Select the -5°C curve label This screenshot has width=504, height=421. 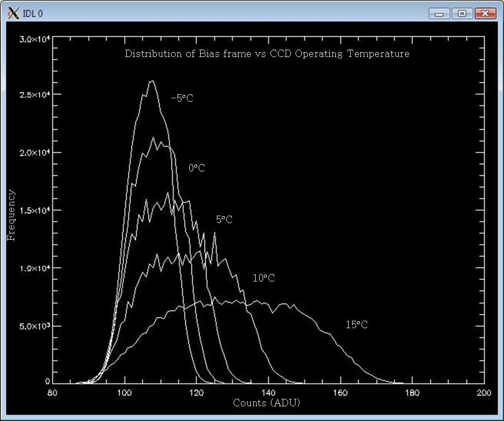pos(182,98)
